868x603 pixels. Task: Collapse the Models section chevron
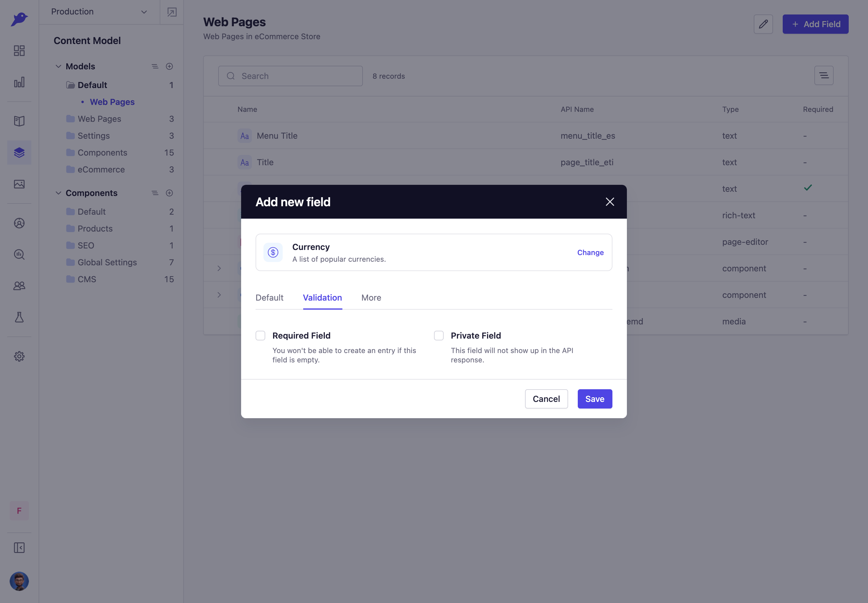pyautogui.click(x=58, y=66)
